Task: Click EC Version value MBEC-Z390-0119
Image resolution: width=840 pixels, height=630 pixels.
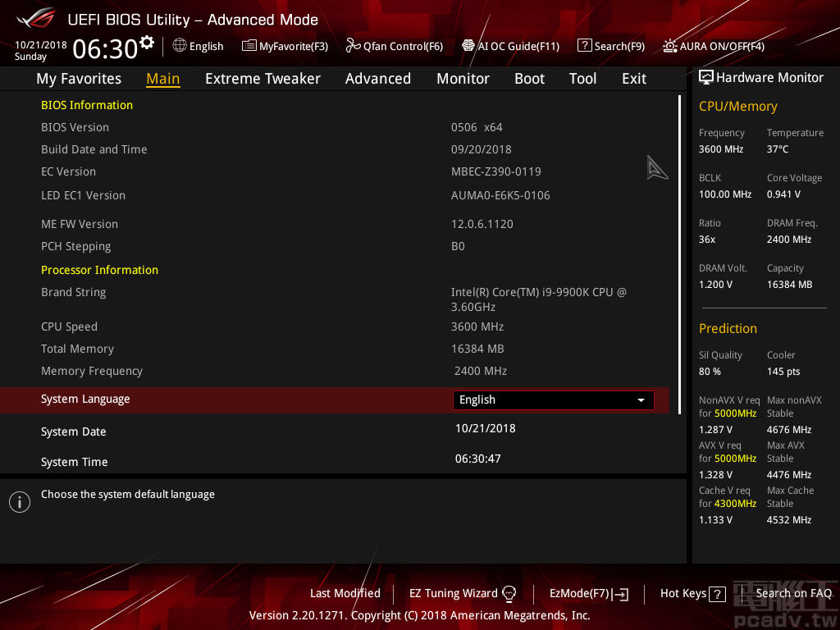Action: coord(496,171)
